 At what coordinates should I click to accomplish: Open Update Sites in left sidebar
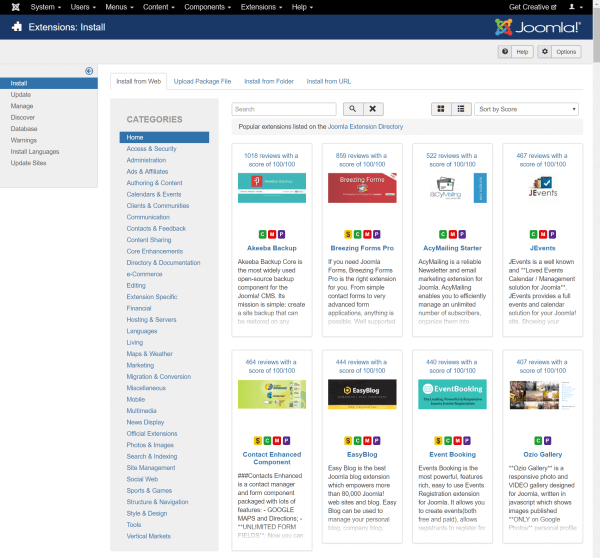tap(28, 163)
